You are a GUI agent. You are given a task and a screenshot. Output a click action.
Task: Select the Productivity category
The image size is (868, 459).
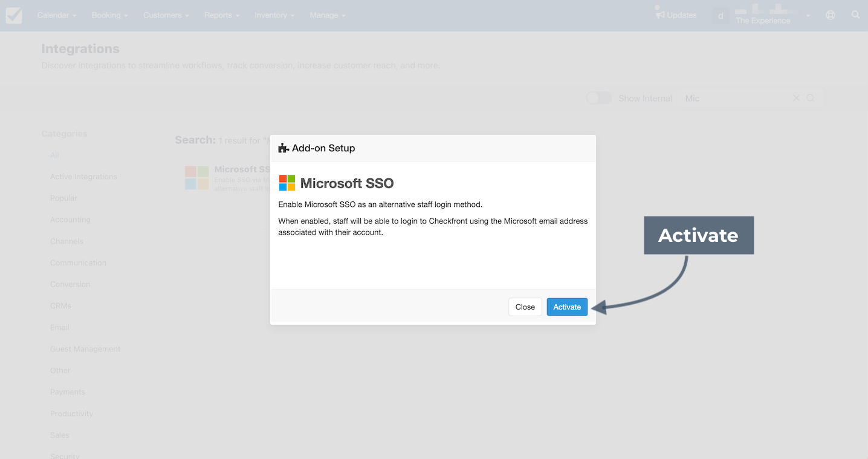(71, 414)
